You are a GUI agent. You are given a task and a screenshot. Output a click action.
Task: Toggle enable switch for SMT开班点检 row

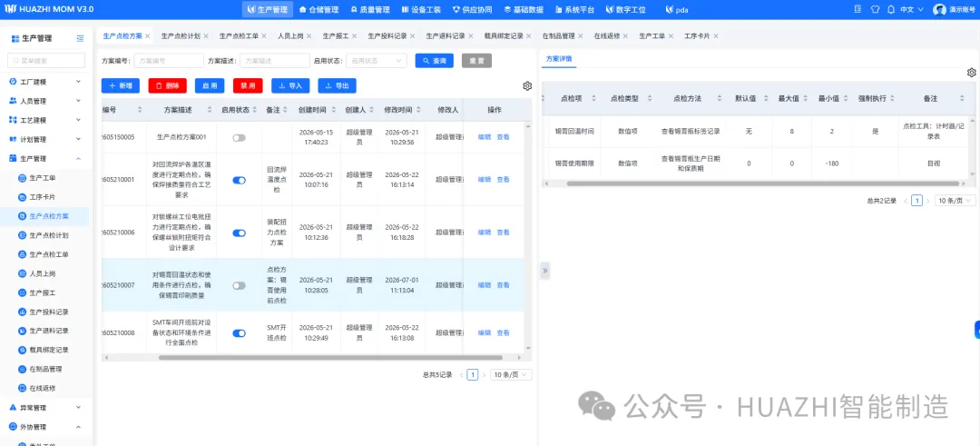(x=239, y=333)
